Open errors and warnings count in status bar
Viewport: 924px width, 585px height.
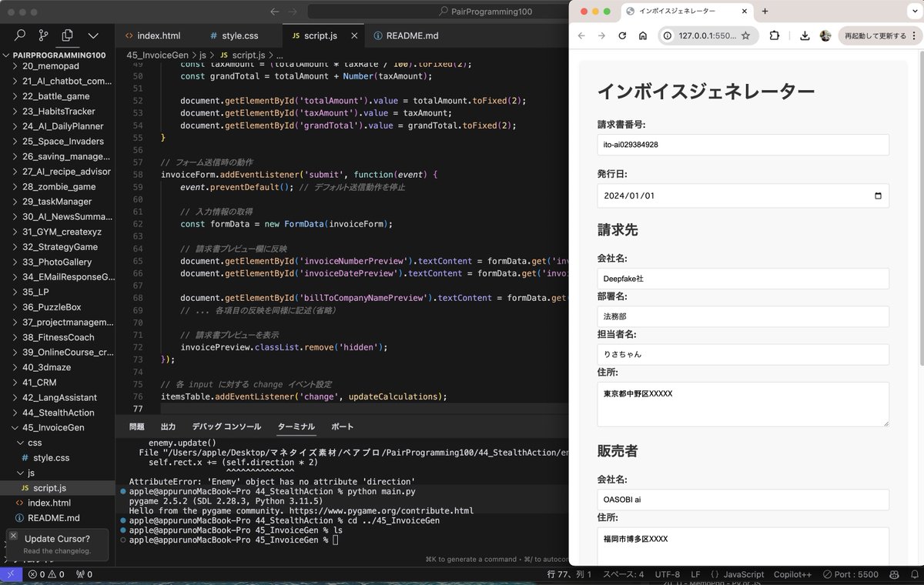point(46,574)
